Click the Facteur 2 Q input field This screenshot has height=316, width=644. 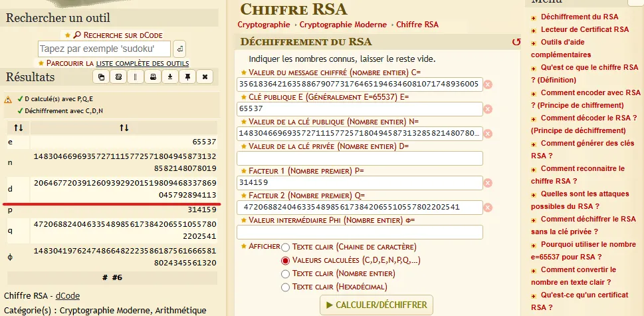pos(360,208)
